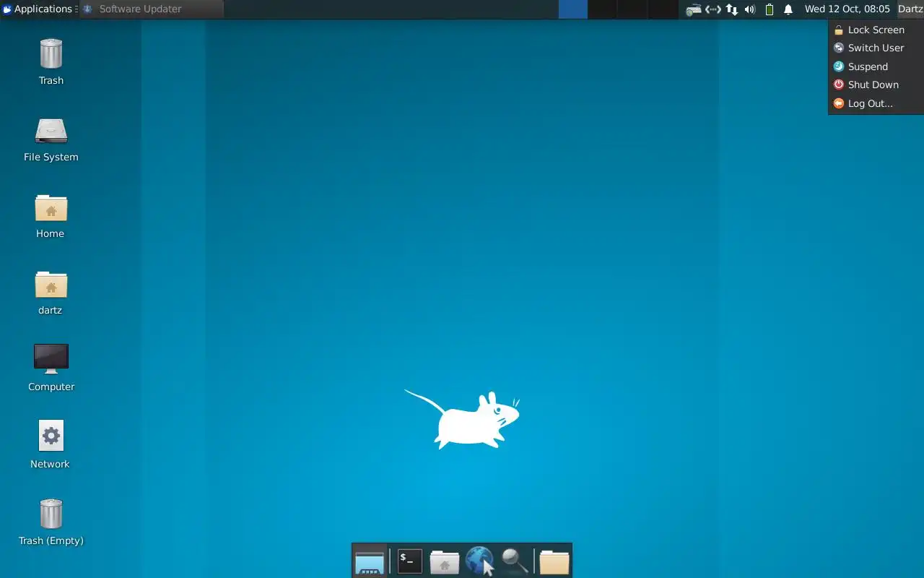The height and width of the screenshot is (578, 924).
Task: Select the Home folder desktop icon
Action: [51, 215]
